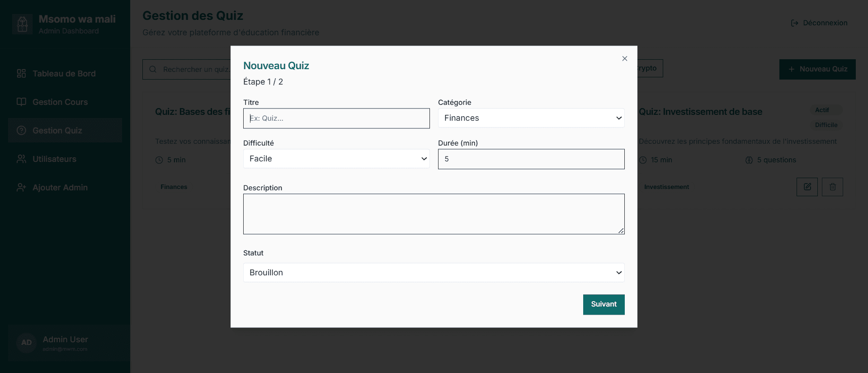This screenshot has height=373, width=868.
Task: Delete the Investissement de base quiz
Action: [832, 187]
